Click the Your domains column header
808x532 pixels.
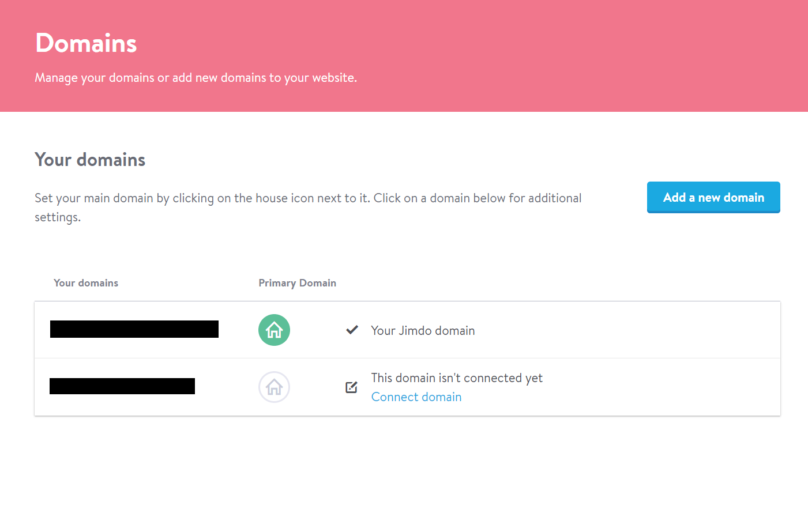tap(86, 283)
